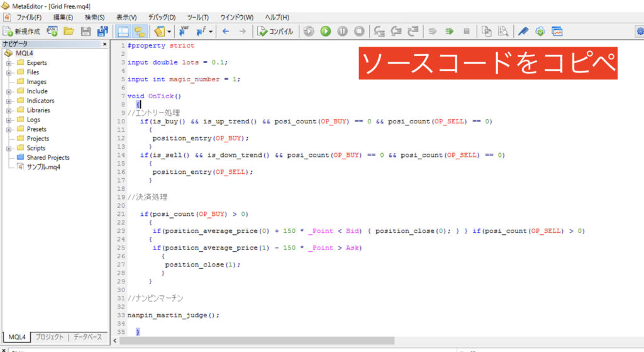Click the #property strict line
This screenshot has height=352, width=644.
(161, 45)
